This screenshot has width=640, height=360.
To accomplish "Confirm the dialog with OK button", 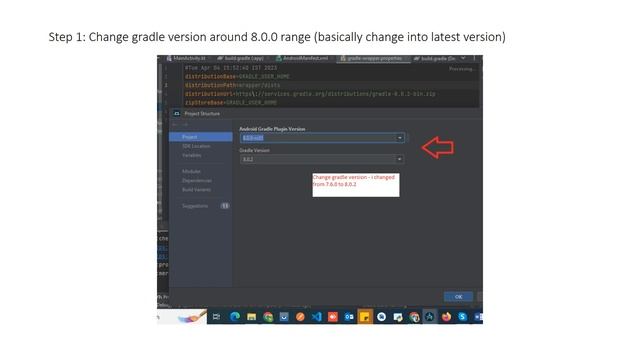I will (x=458, y=297).
